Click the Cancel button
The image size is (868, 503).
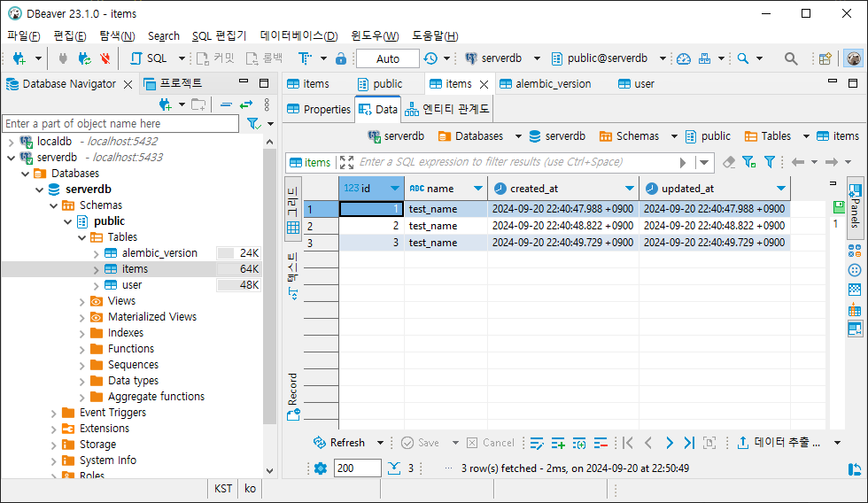[x=491, y=443]
